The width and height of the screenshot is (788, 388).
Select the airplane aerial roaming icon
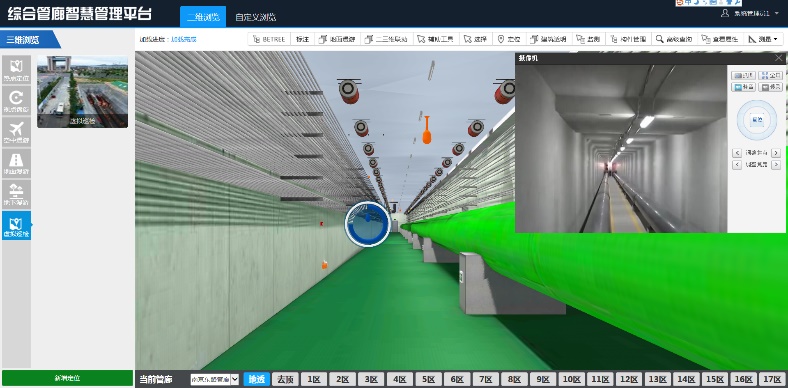tap(17, 132)
